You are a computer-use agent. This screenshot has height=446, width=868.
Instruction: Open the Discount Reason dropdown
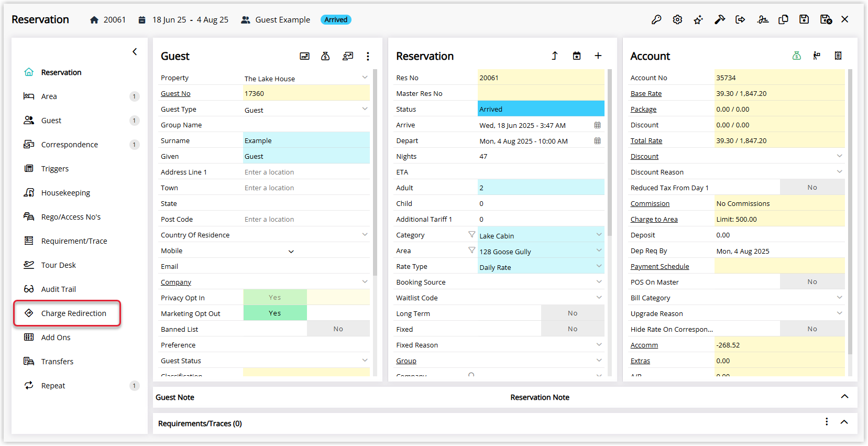pos(839,172)
